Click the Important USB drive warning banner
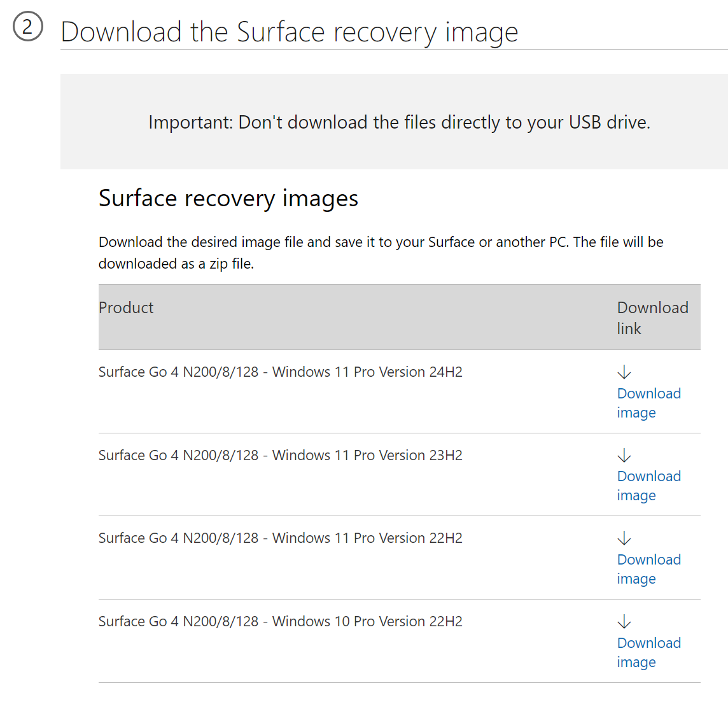The image size is (728, 716). pyautogui.click(x=399, y=122)
